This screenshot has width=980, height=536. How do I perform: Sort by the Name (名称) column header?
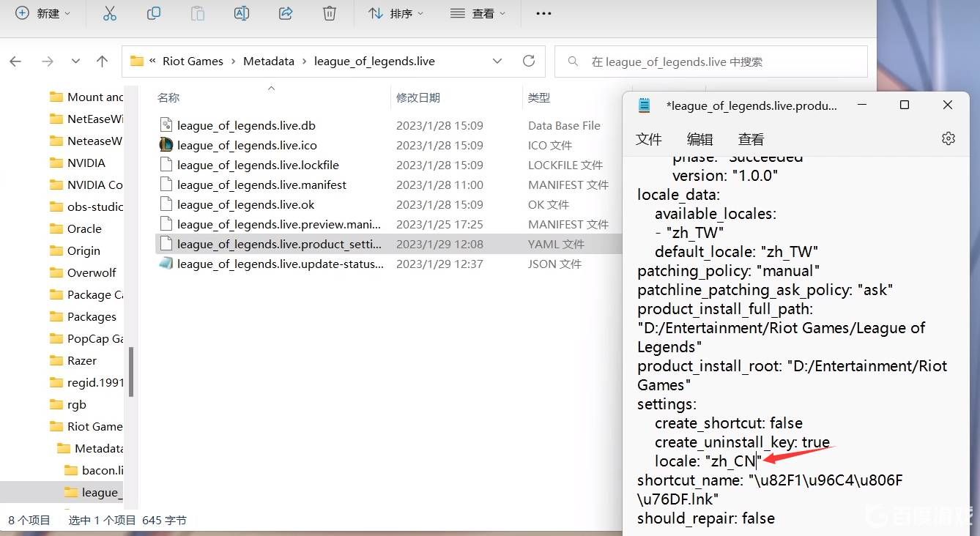[x=168, y=97]
